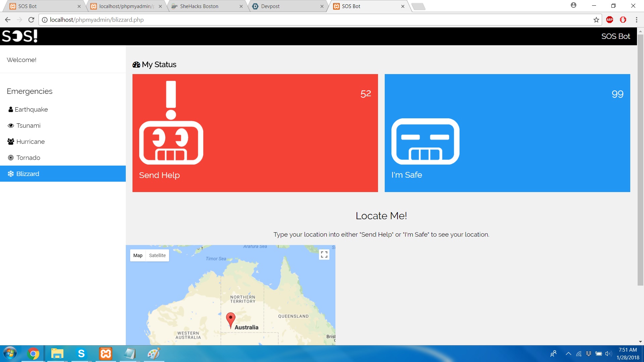Switch map to Satellite view
The height and width of the screenshot is (362, 644).
[157, 255]
